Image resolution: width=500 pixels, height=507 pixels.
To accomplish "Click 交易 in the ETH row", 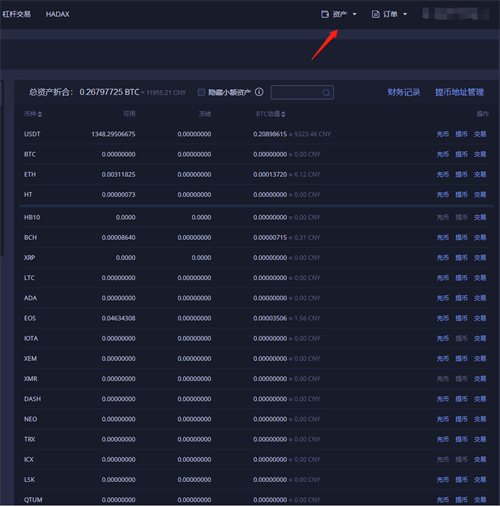I will click(480, 174).
